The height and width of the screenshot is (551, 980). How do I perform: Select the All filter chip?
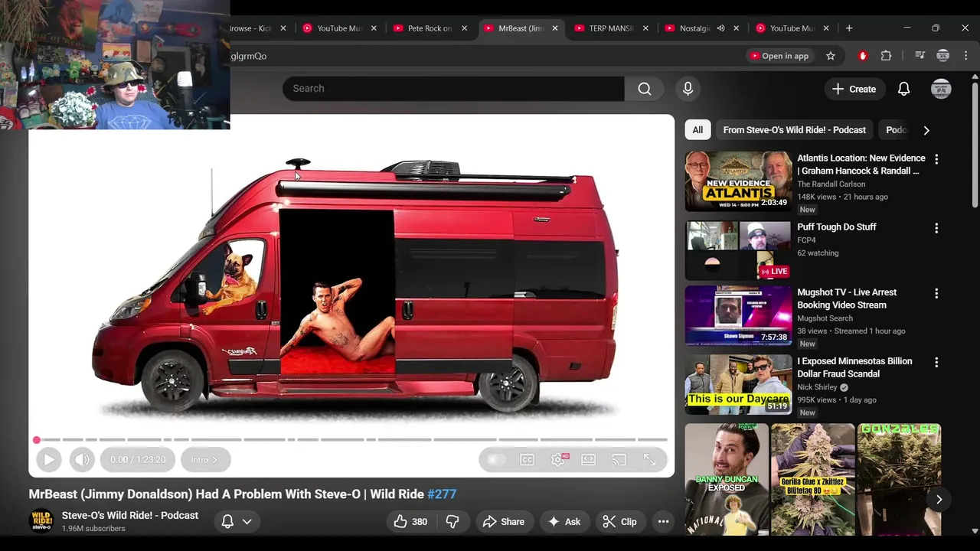tap(697, 130)
